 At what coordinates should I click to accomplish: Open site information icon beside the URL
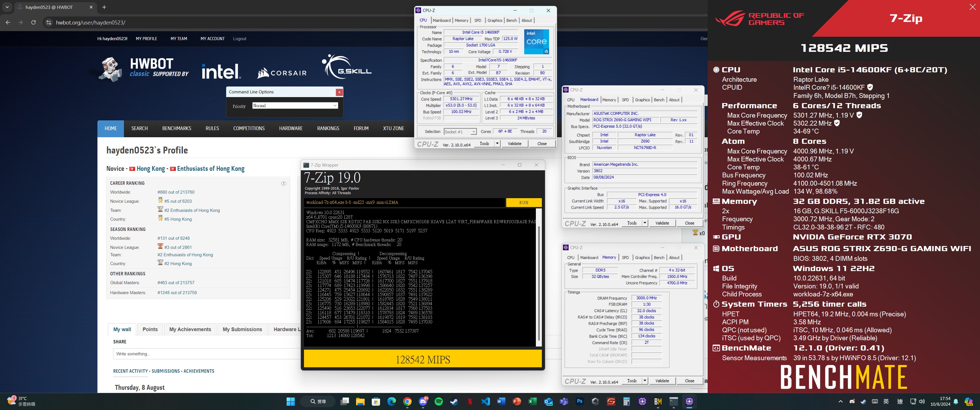pyautogui.click(x=48, y=22)
